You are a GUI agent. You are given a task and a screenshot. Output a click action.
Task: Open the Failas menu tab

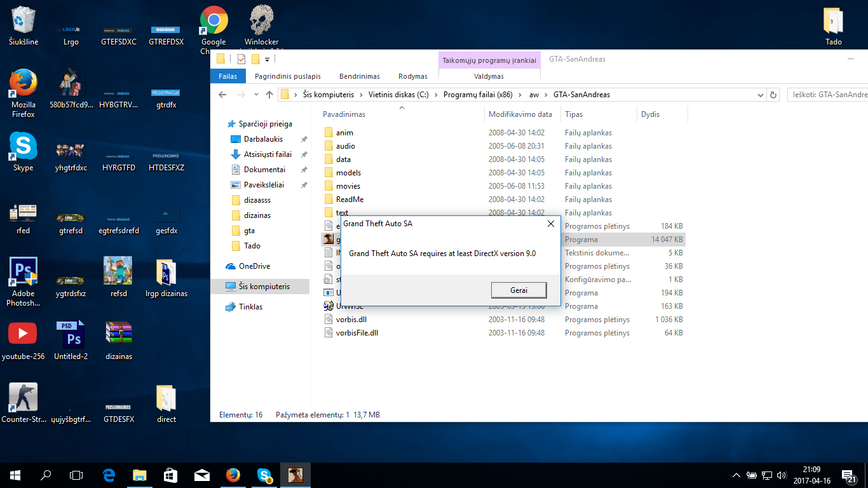pos(227,76)
